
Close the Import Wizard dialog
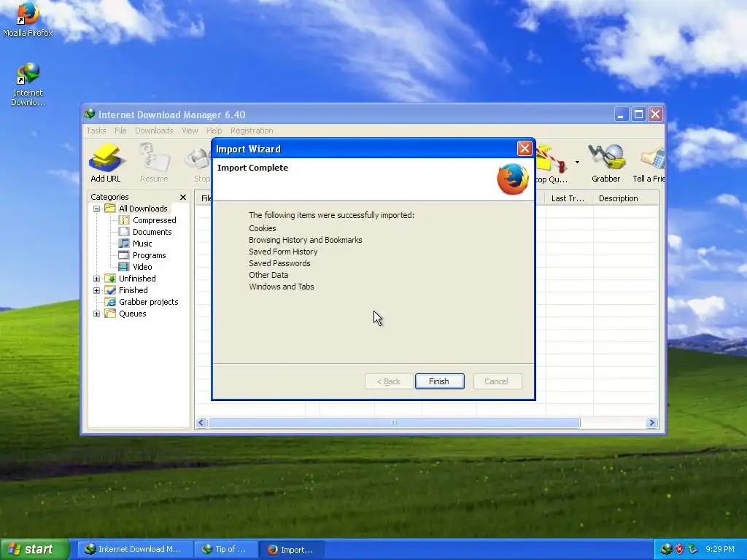(525, 149)
